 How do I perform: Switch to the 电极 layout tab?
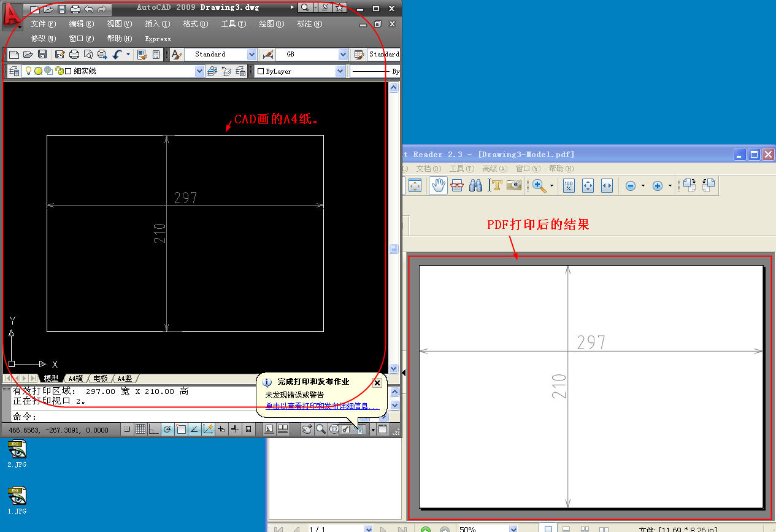point(100,379)
